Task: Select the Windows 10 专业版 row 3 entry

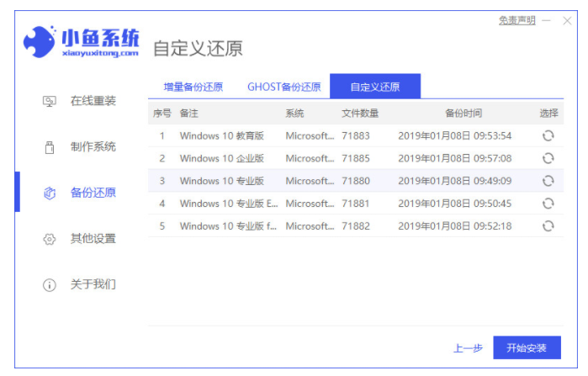Action: pyautogui.click(x=222, y=181)
